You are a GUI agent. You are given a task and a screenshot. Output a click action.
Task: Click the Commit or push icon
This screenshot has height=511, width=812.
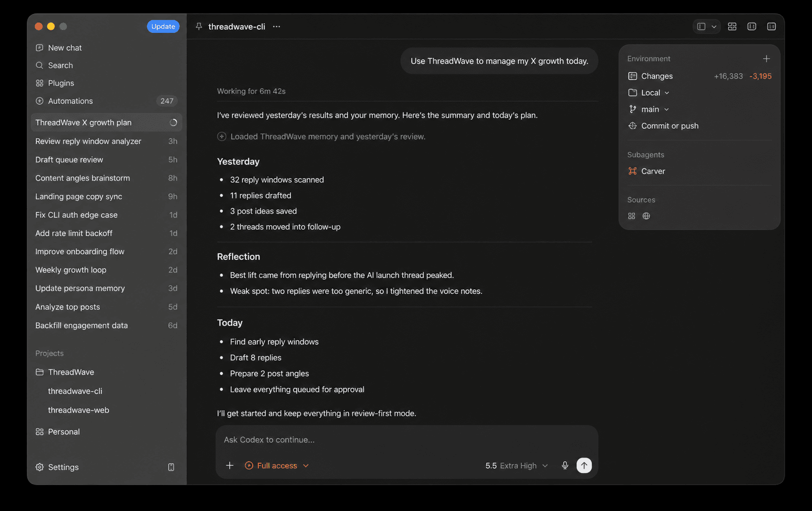click(x=632, y=126)
